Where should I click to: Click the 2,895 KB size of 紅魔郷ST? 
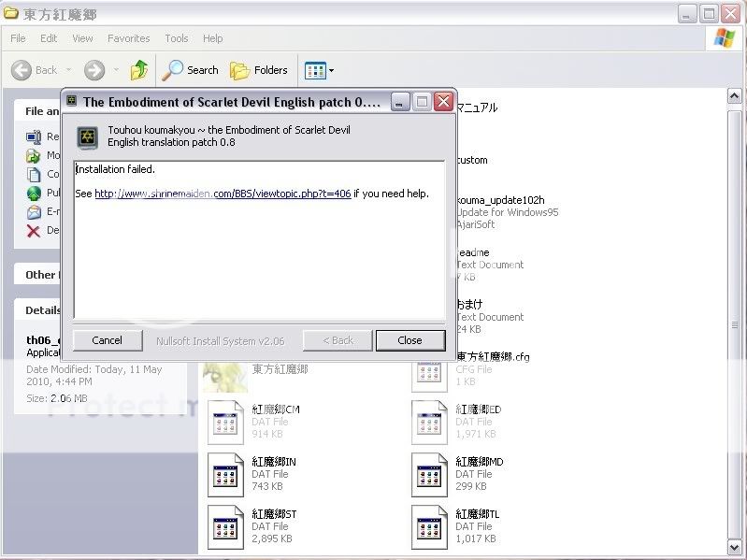point(272,538)
